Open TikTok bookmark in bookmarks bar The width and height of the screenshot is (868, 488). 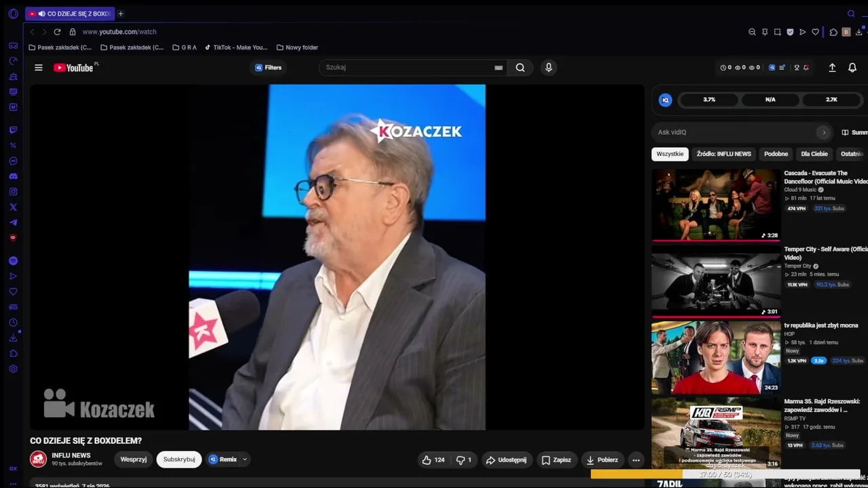pos(236,47)
